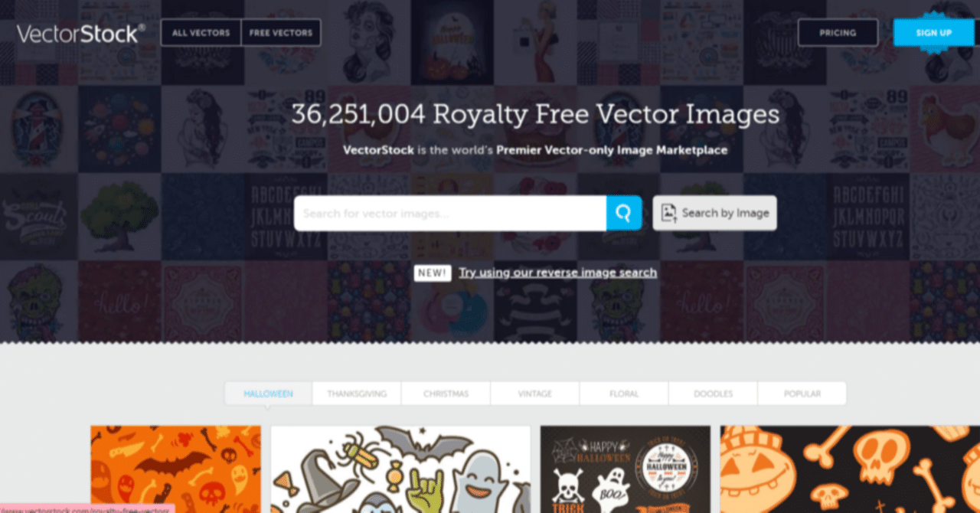Click the blue Sign Up button
Screen dimensions: 980x513
[933, 33]
